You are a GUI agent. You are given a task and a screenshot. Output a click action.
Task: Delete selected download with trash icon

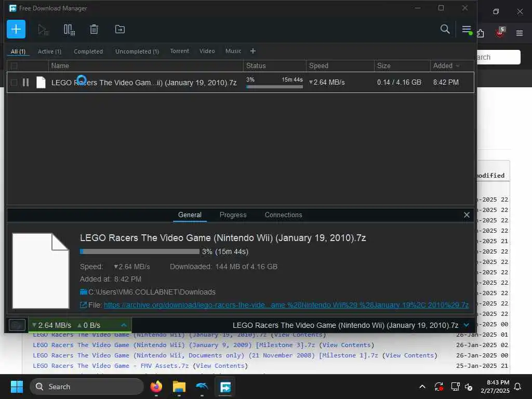(x=94, y=30)
